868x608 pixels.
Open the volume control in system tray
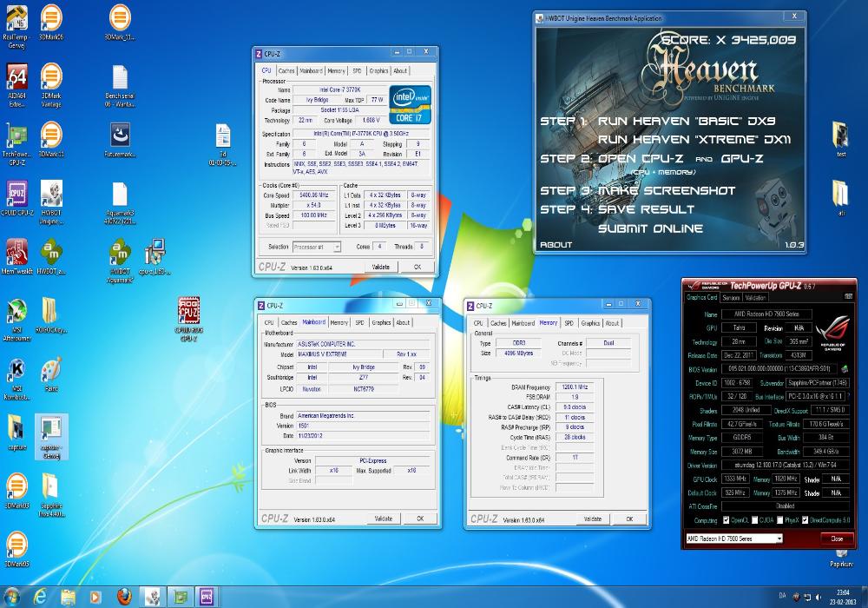click(819, 597)
